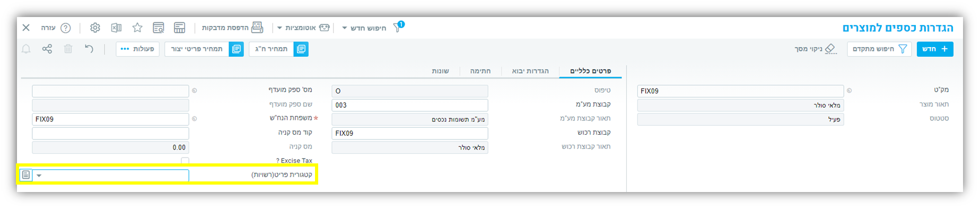
Task: Open the list icon beside קטגורית פריט field
Action: click(25, 175)
